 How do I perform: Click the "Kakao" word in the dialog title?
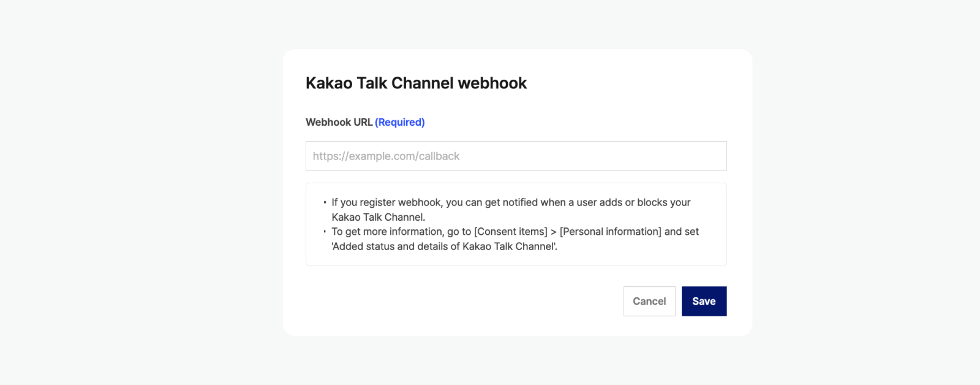coord(329,83)
